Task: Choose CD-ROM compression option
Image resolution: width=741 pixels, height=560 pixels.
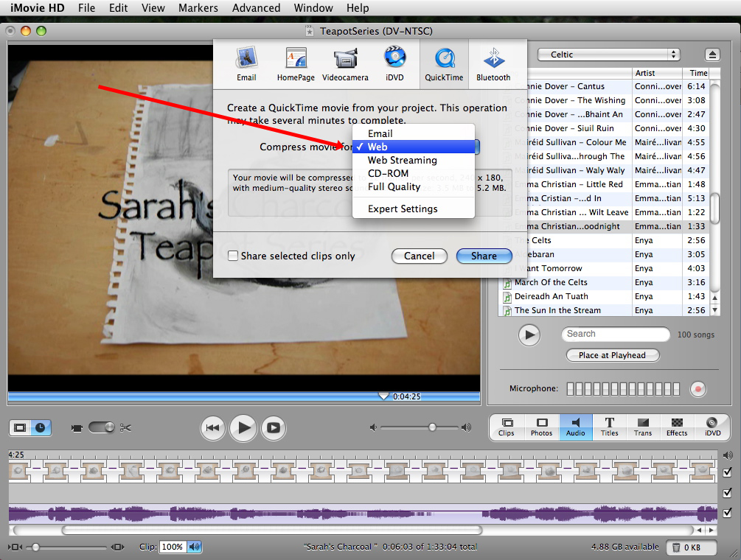Action: click(x=414, y=173)
